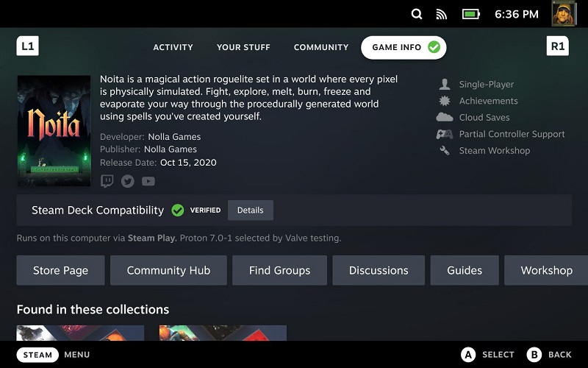
Task: Select the Partial Controller Support label
Action: tap(512, 134)
